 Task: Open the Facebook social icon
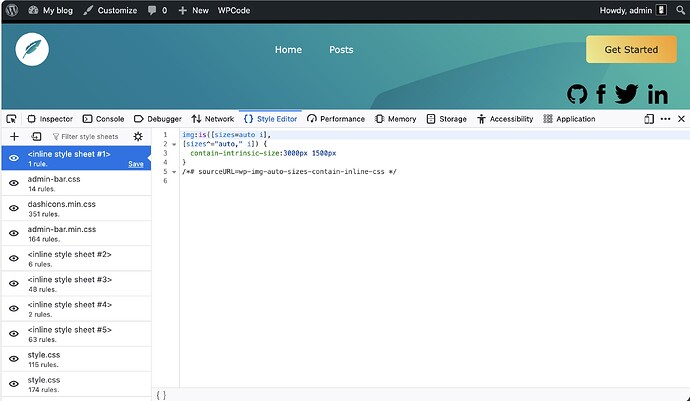pos(601,94)
